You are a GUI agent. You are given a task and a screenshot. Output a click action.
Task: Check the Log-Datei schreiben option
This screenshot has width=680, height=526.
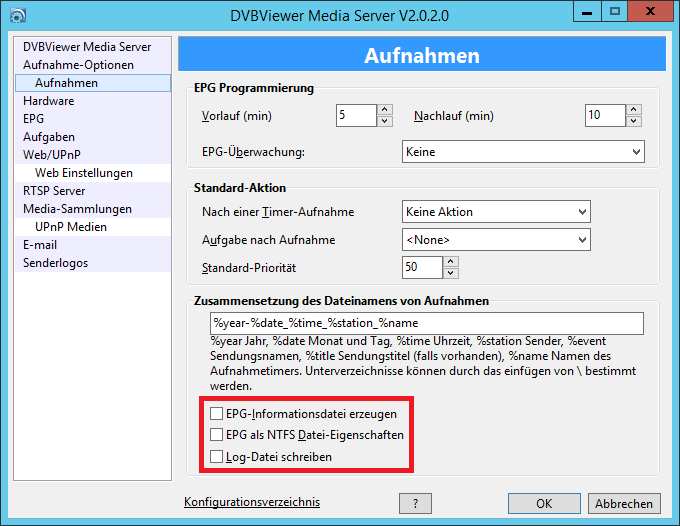click(217, 457)
